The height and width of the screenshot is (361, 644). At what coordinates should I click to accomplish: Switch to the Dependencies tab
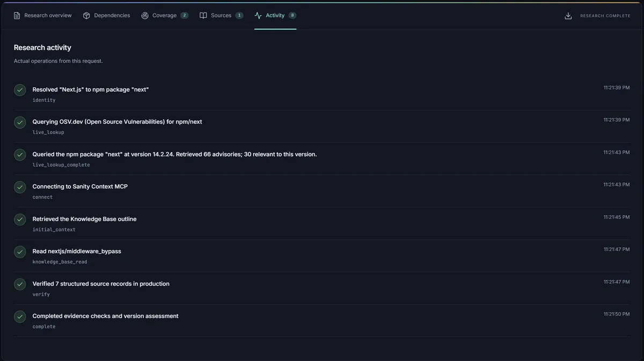(106, 16)
